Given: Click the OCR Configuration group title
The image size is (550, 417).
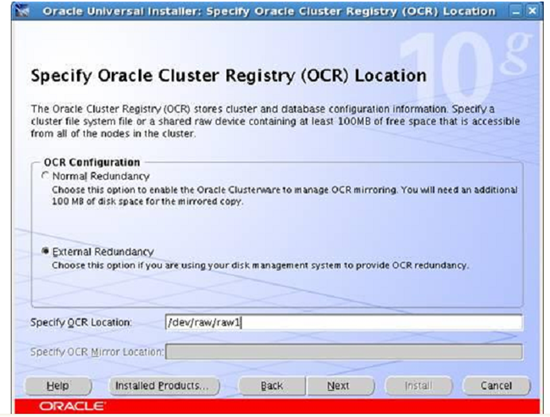Looking at the screenshot, I should coord(92,162).
